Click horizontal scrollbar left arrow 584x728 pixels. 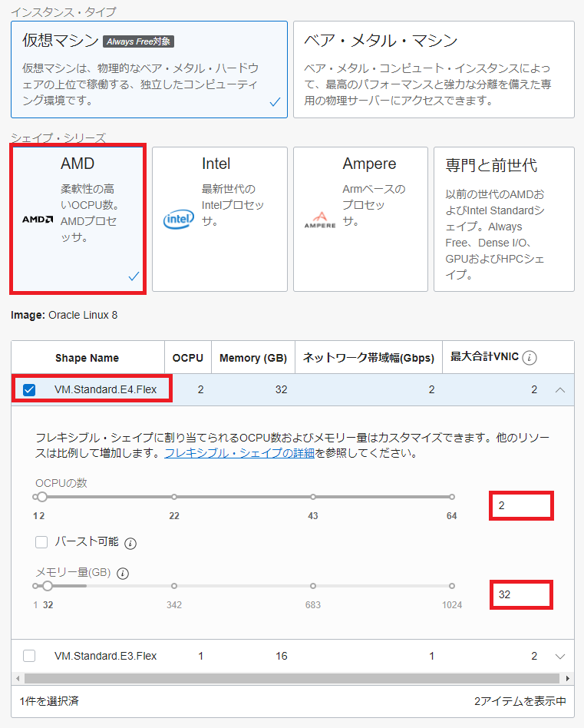click(x=17, y=679)
